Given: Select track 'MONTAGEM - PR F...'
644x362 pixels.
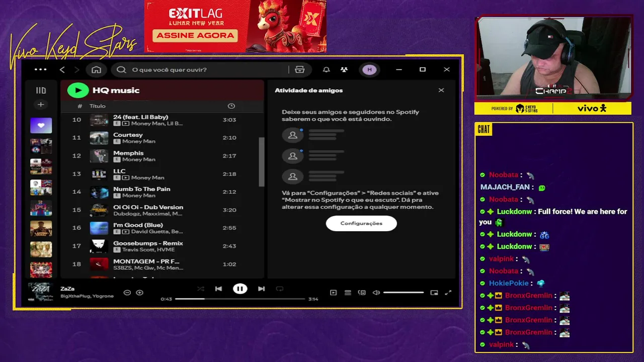Looking at the screenshot, I should [162, 264].
